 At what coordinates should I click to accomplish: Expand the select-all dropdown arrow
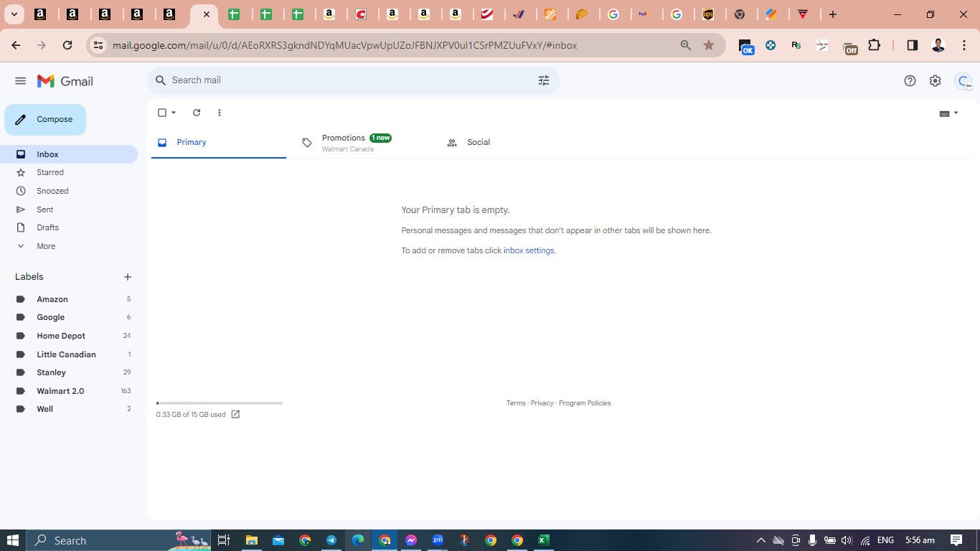[174, 113]
